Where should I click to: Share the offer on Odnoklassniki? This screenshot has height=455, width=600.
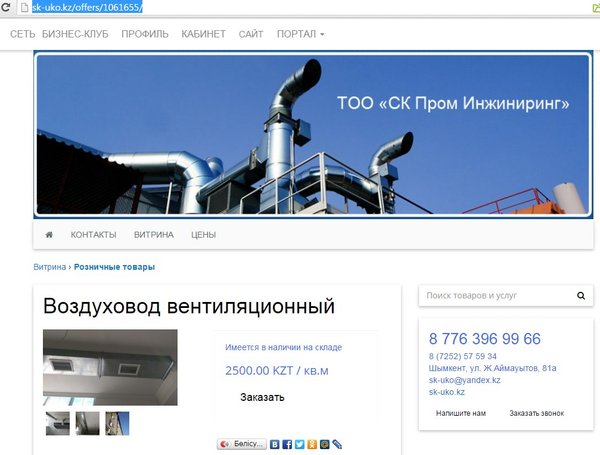[x=312, y=443]
